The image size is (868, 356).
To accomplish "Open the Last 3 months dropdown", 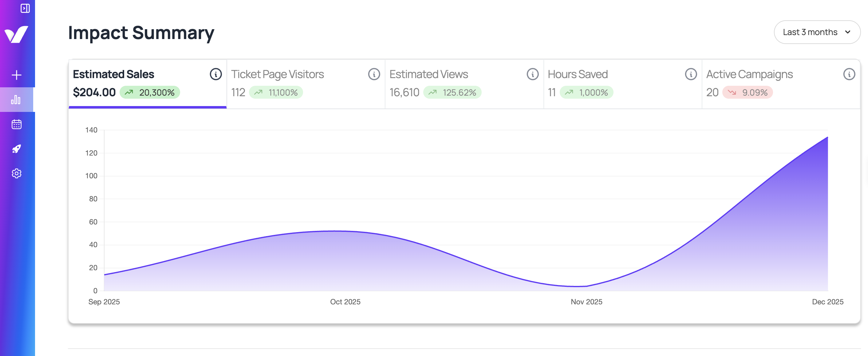I will [x=817, y=32].
